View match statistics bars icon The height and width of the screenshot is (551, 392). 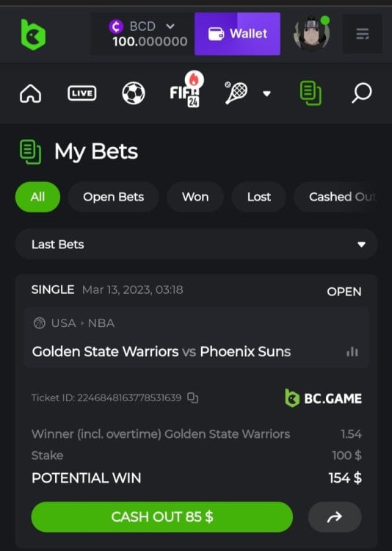(x=352, y=351)
